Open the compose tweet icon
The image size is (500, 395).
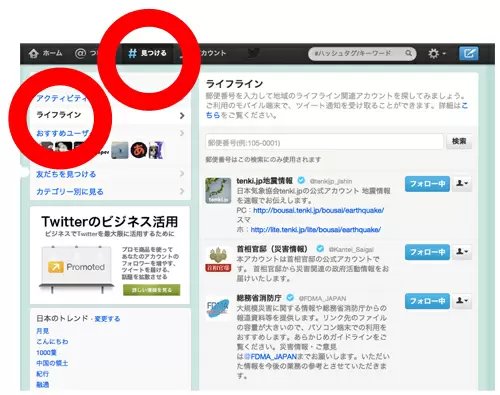469,53
